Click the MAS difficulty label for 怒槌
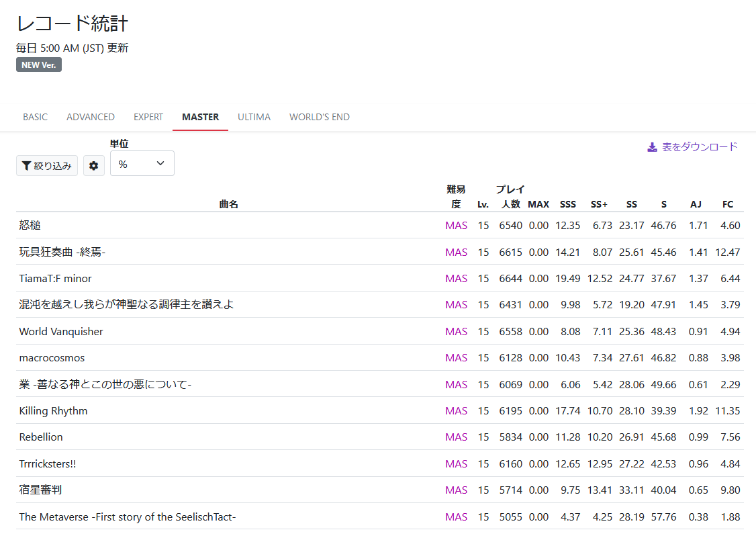Image resolution: width=756 pixels, height=536 pixels. (x=457, y=225)
